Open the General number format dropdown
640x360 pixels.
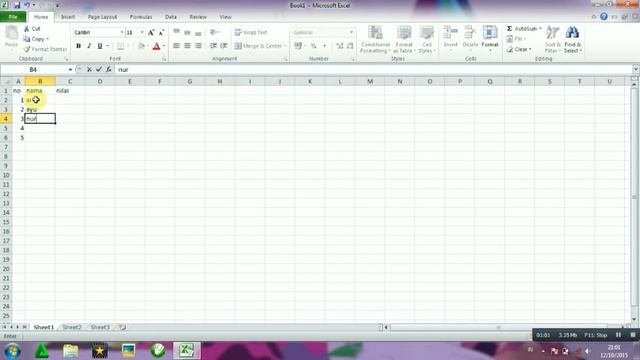351,32
